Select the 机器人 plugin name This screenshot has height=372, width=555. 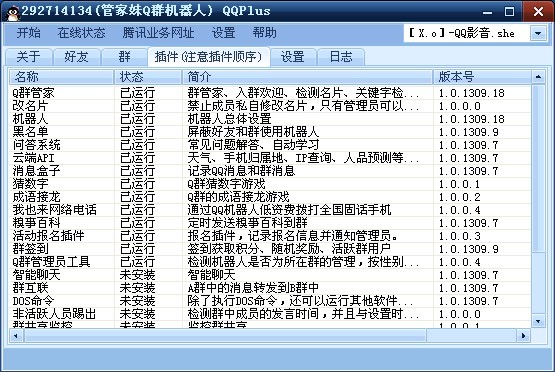pyautogui.click(x=30, y=119)
